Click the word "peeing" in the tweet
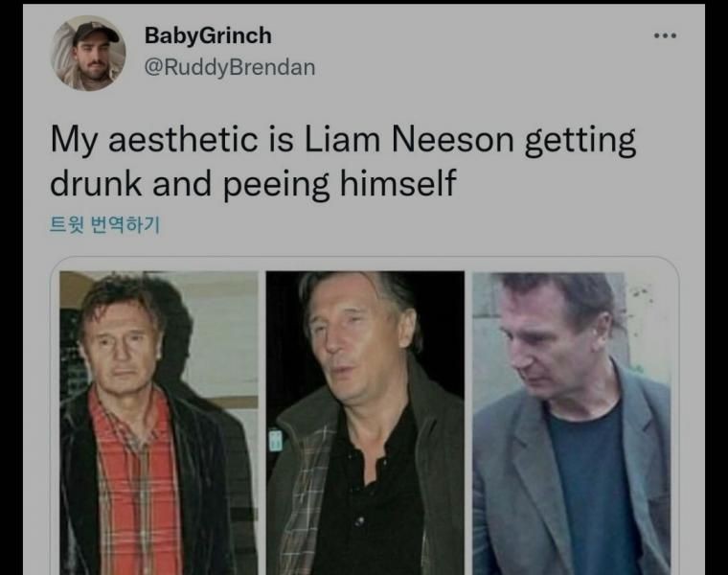 [276, 186]
